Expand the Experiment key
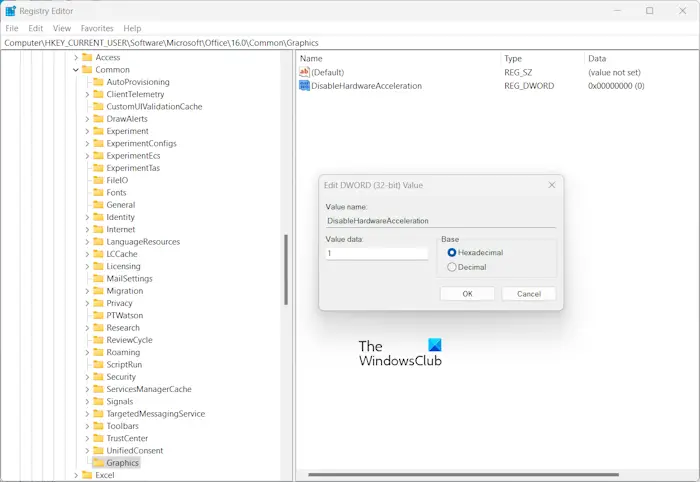 [x=87, y=131]
